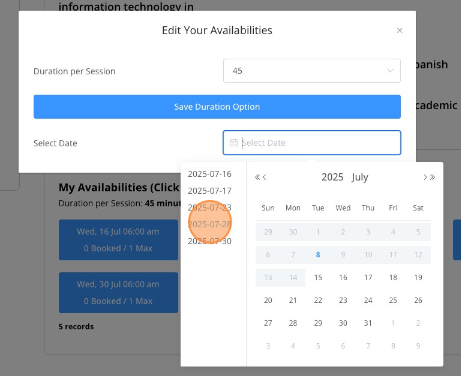
Task: Choose shortcut date 2025-07-16
Action: [x=209, y=174]
